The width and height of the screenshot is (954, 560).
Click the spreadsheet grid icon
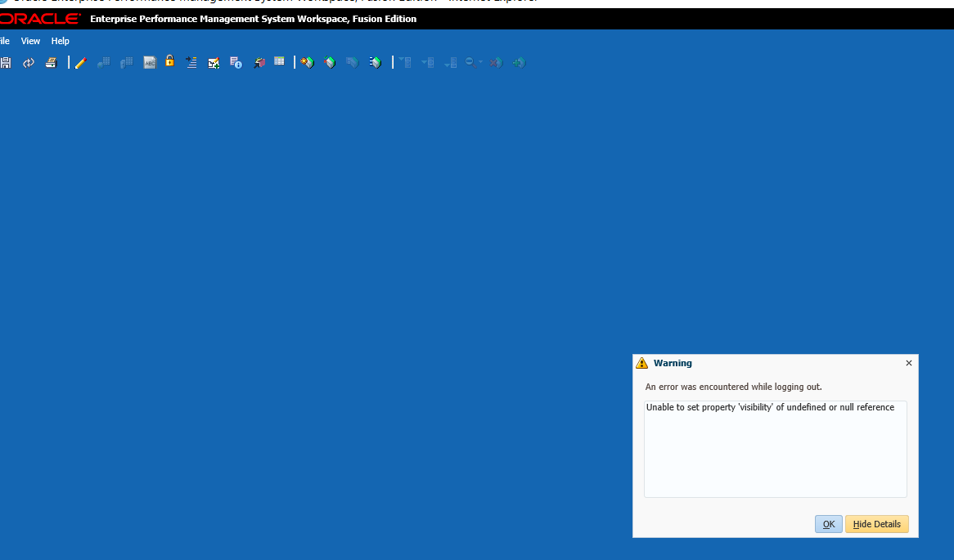(279, 61)
